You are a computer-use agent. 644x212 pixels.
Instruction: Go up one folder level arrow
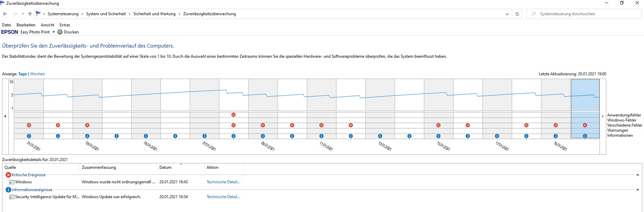(x=30, y=14)
